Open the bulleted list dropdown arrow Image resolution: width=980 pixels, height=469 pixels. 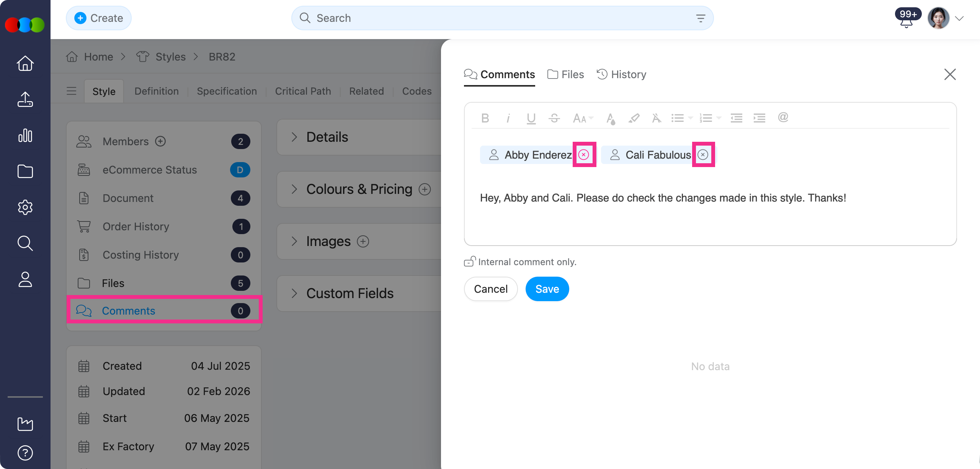[690, 118]
